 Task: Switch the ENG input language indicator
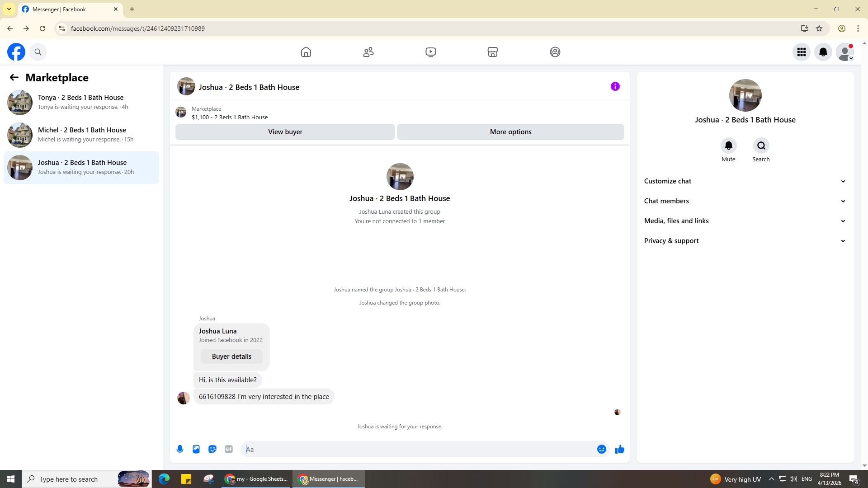pyautogui.click(x=807, y=479)
